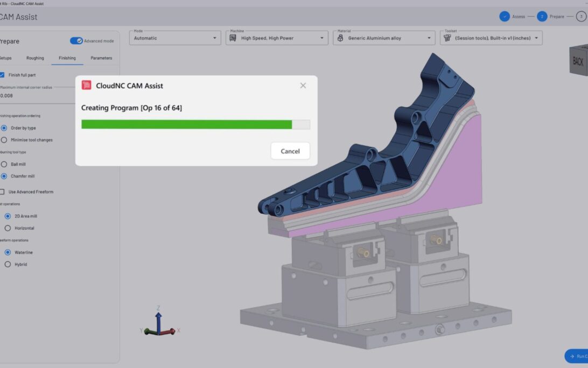
Task: Click the Run button at bottom right
Action: click(x=576, y=356)
